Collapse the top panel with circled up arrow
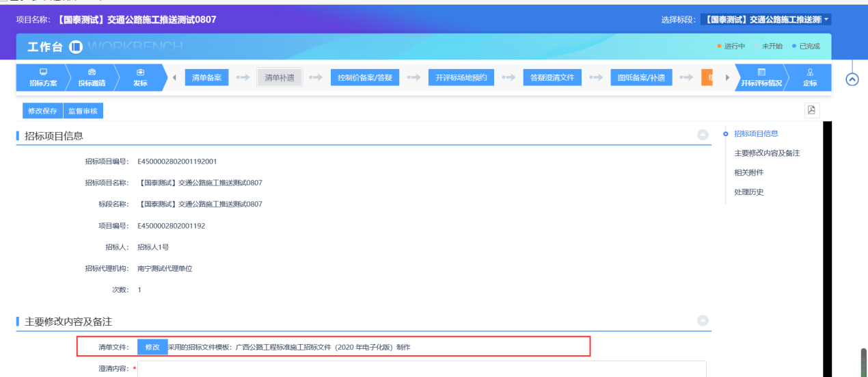868x377 pixels. coord(852,79)
